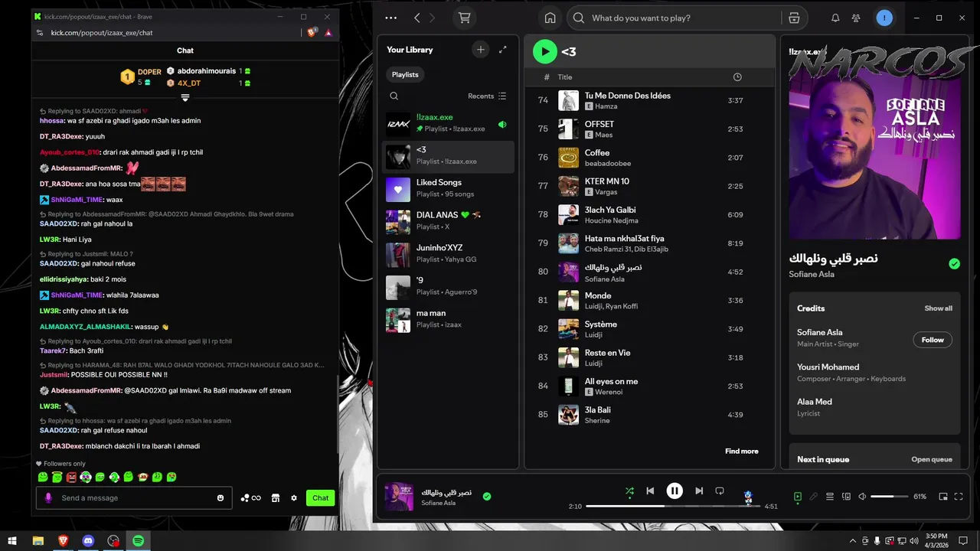Click the duration clock column header
The height and width of the screenshot is (551, 980).
tap(737, 77)
